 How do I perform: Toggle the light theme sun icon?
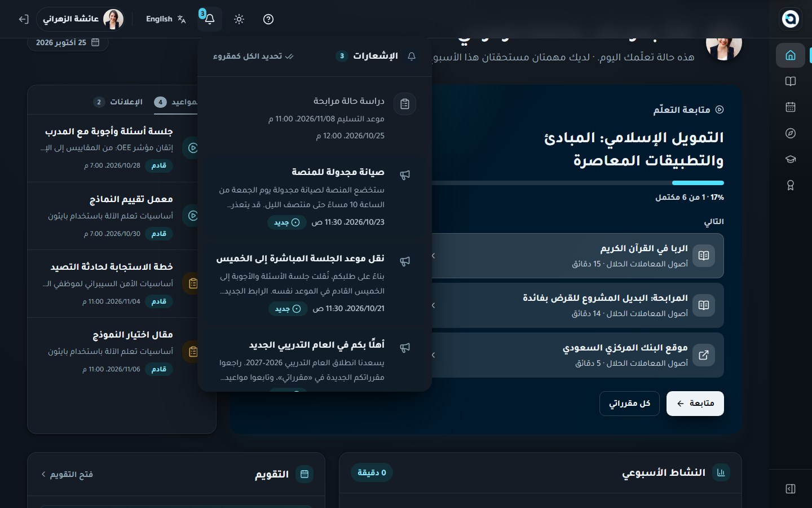tap(239, 19)
